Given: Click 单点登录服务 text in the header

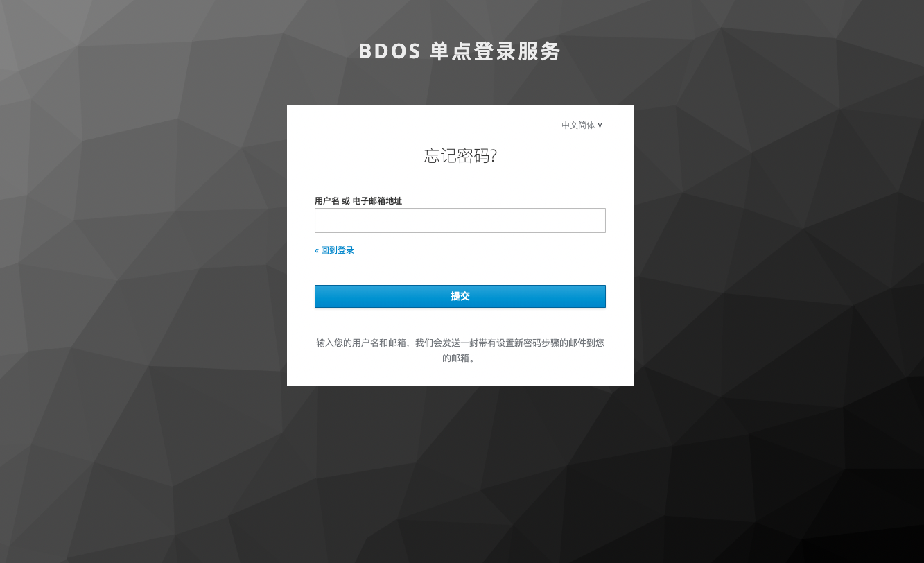Looking at the screenshot, I should point(495,51).
